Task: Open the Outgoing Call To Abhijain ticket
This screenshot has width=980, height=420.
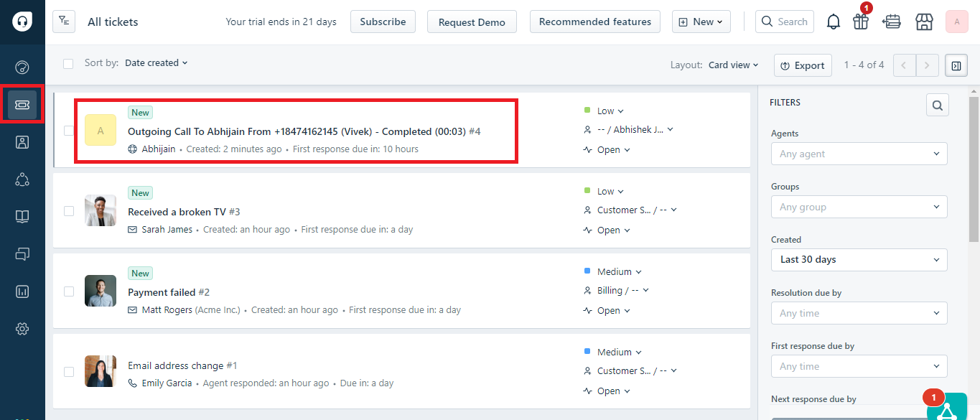Action: coord(304,131)
